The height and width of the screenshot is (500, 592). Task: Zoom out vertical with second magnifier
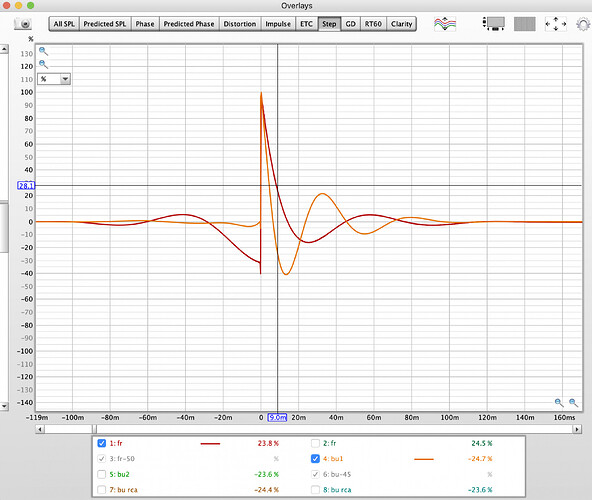point(43,64)
